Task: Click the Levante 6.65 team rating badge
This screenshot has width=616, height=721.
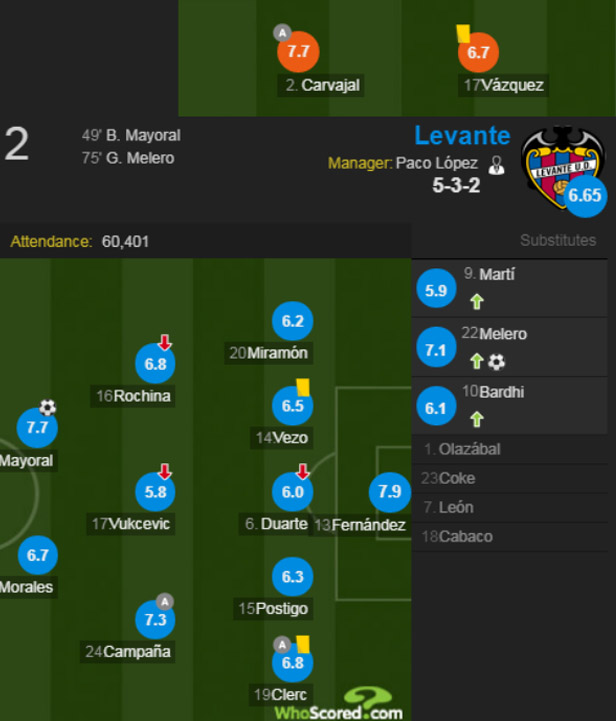Action: pyautogui.click(x=585, y=195)
